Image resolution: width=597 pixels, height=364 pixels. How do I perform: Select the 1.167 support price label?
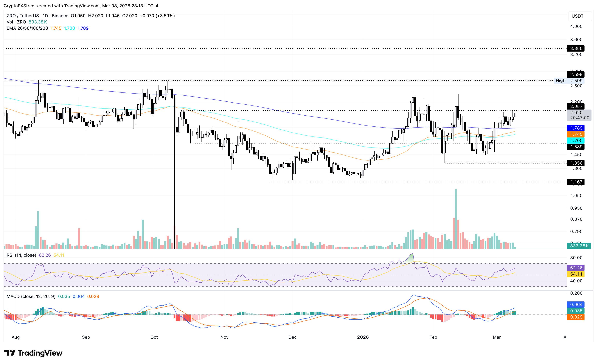pyautogui.click(x=576, y=182)
